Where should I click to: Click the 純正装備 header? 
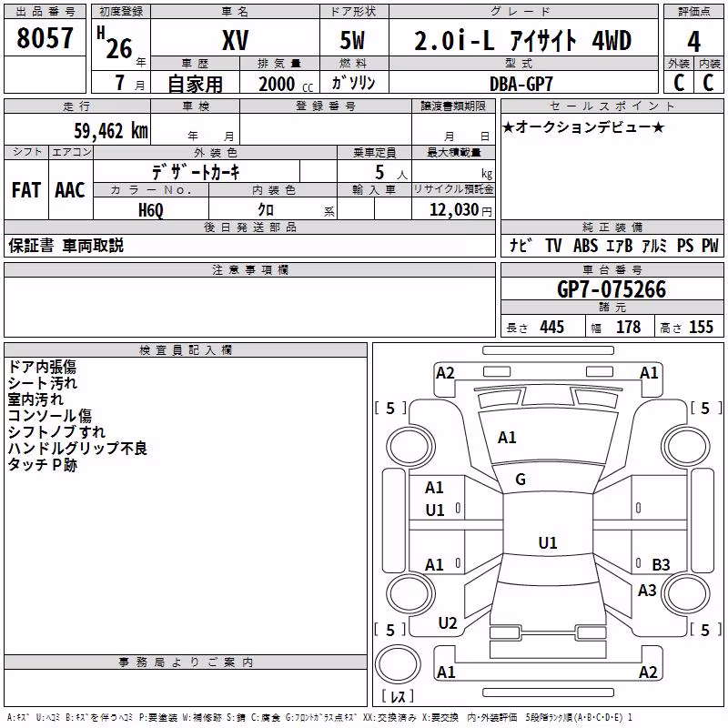pos(612,227)
